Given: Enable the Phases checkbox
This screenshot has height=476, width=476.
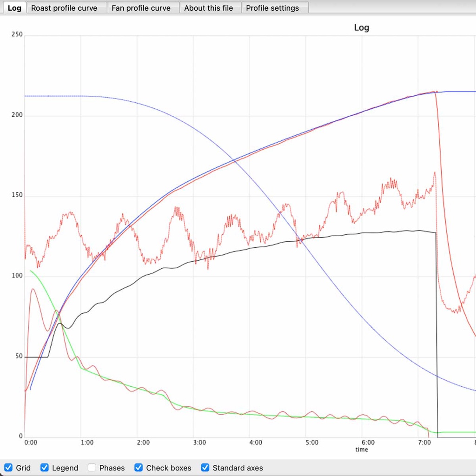Looking at the screenshot, I should pyautogui.click(x=92, y=468).
